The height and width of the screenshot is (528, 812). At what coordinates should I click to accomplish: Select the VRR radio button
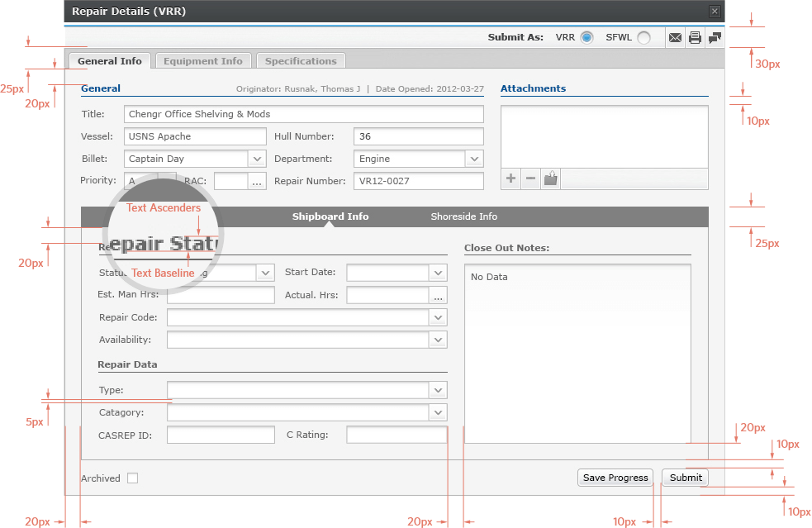(586, 38)
